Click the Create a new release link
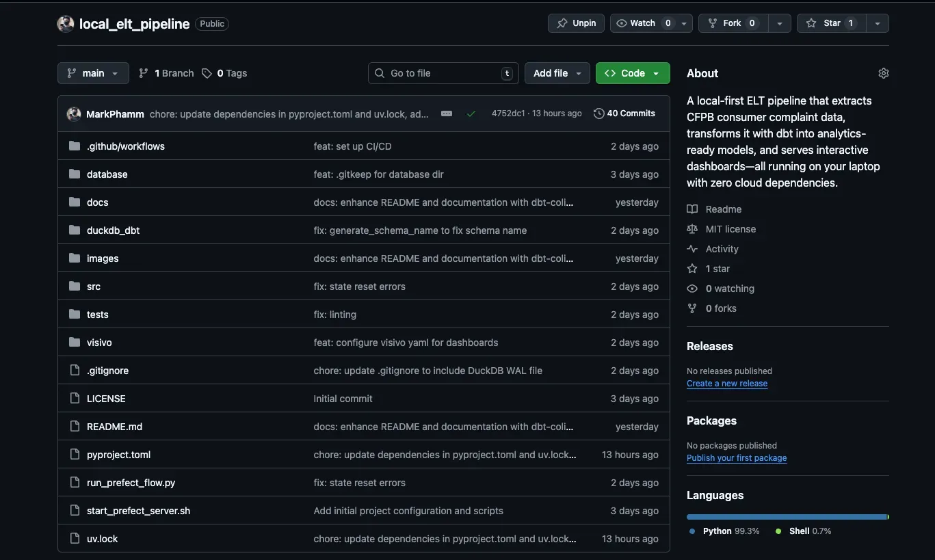935x560 pixels. (726, 384)
